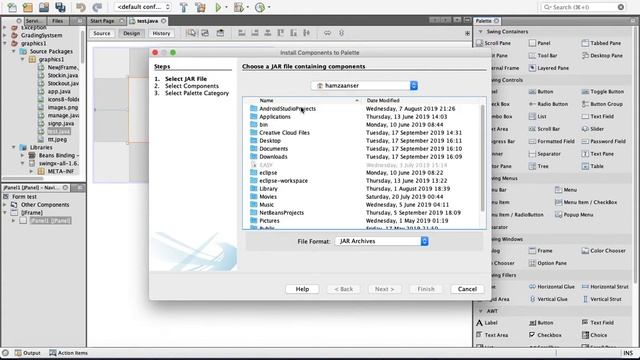Expand the Other Components navigator node
Screen dimensions: 640x360
point(5,204)
